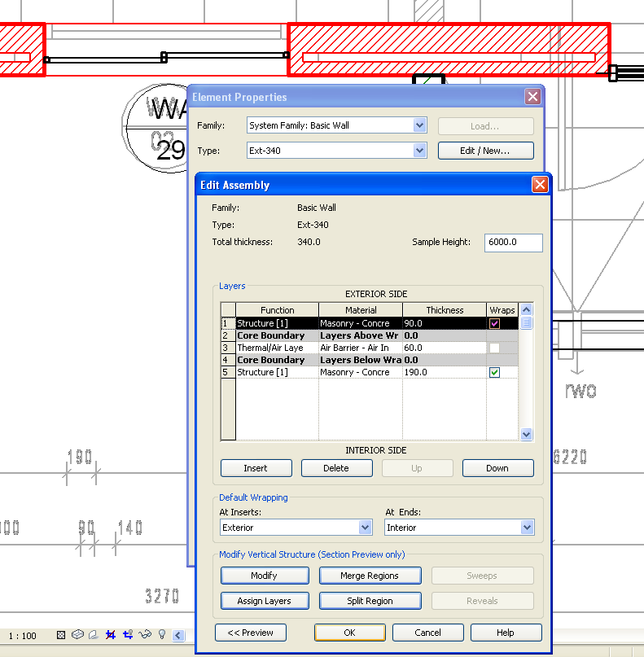Click the Air Barrier material cell
The image size is (644, 657).
click(x=361, y=348)
